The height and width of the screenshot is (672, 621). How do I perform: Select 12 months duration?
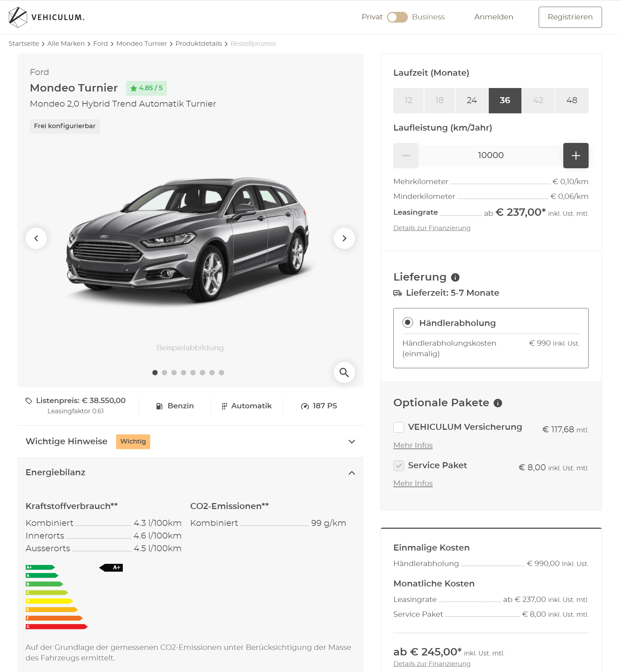coord(408,101)
